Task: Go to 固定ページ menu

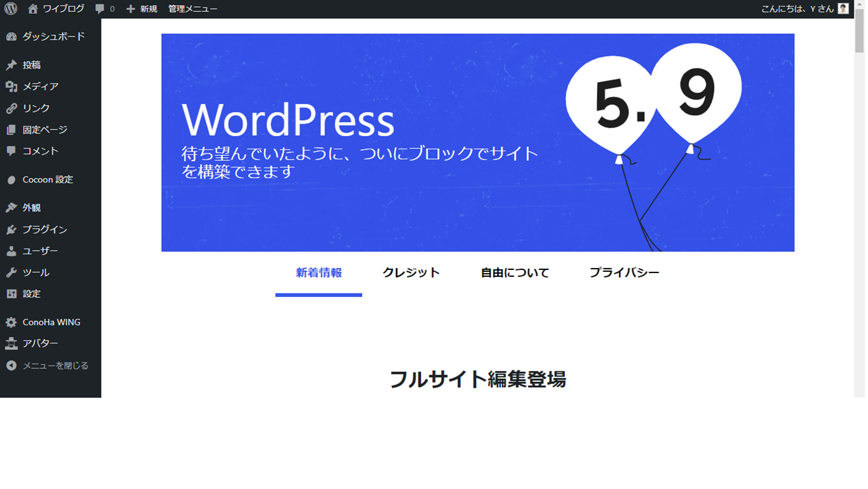Action: (45, 130)
